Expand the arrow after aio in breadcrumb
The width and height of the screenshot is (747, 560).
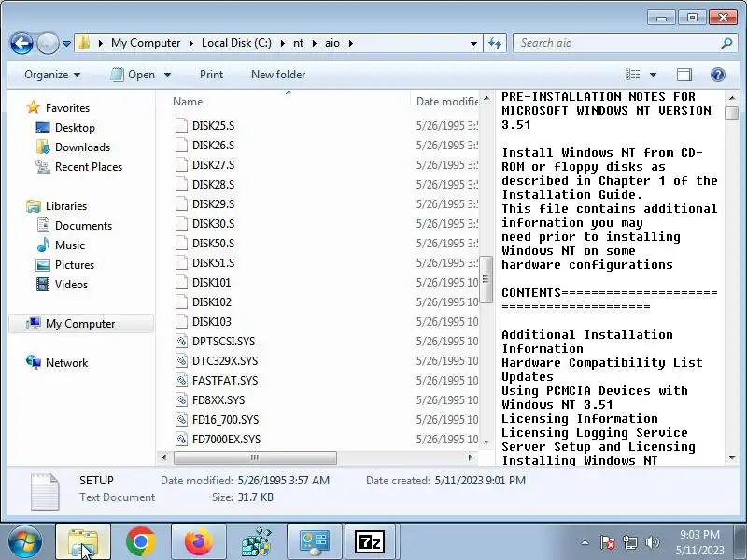pyautogui.click(x=351, y=43)
